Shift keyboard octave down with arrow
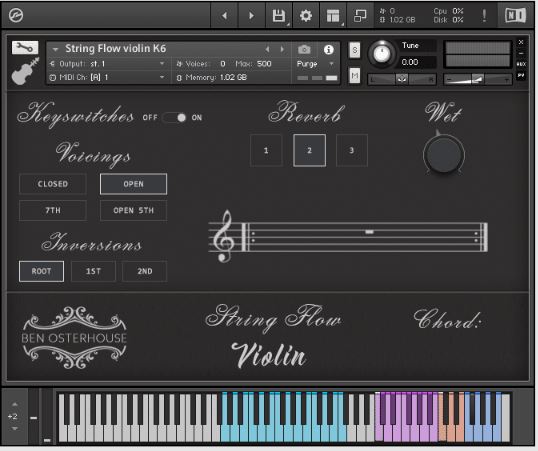 14,429
